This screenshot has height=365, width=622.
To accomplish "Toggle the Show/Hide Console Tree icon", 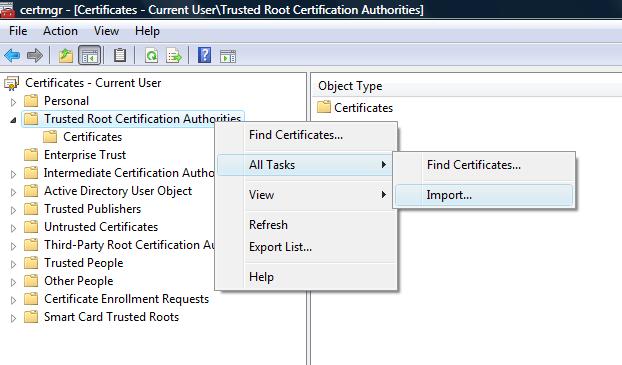I will 90,56.
